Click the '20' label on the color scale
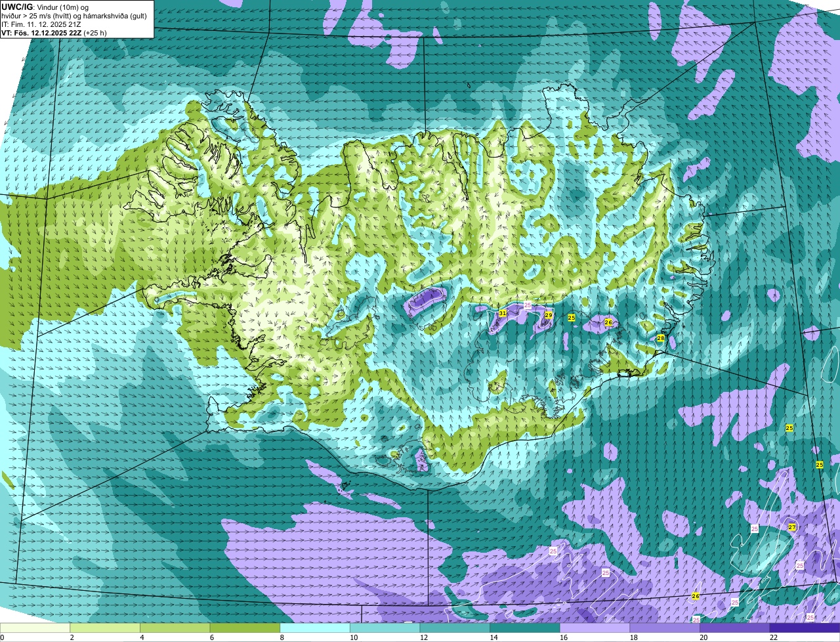This screenshot has height=642, width=840. 703,637
